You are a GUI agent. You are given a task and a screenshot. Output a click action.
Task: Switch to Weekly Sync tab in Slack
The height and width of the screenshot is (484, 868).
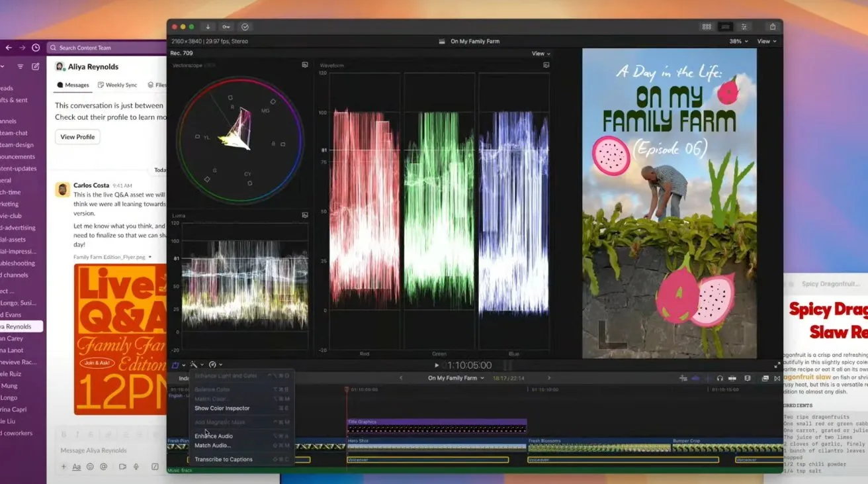117,85
